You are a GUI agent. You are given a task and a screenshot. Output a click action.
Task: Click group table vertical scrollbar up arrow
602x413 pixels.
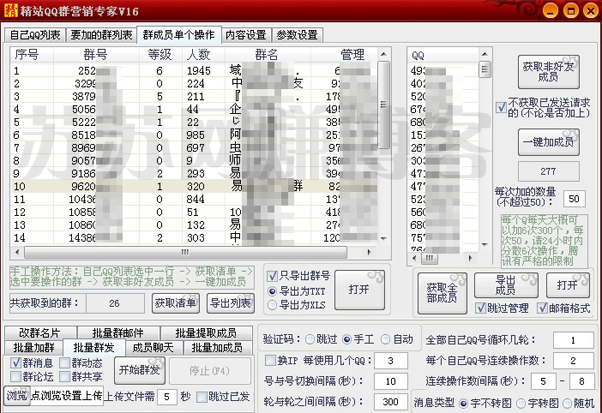pyautogui.click(x=383, y=54)
